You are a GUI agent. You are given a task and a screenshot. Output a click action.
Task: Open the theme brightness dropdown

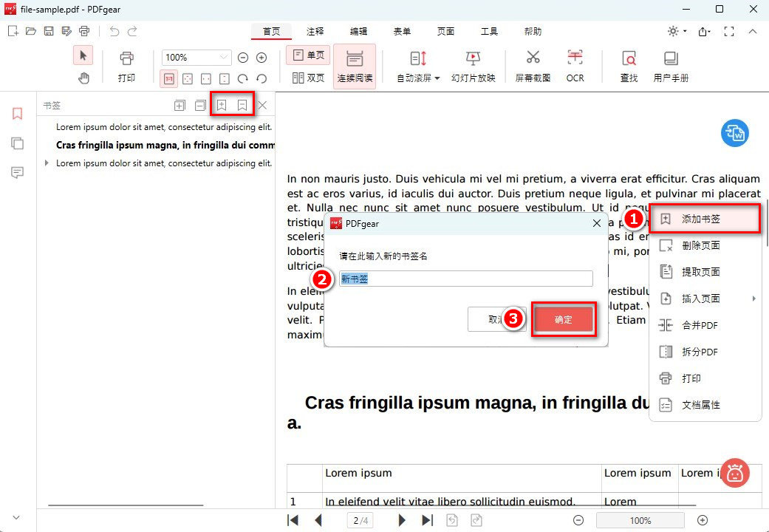tap(677, 32)
